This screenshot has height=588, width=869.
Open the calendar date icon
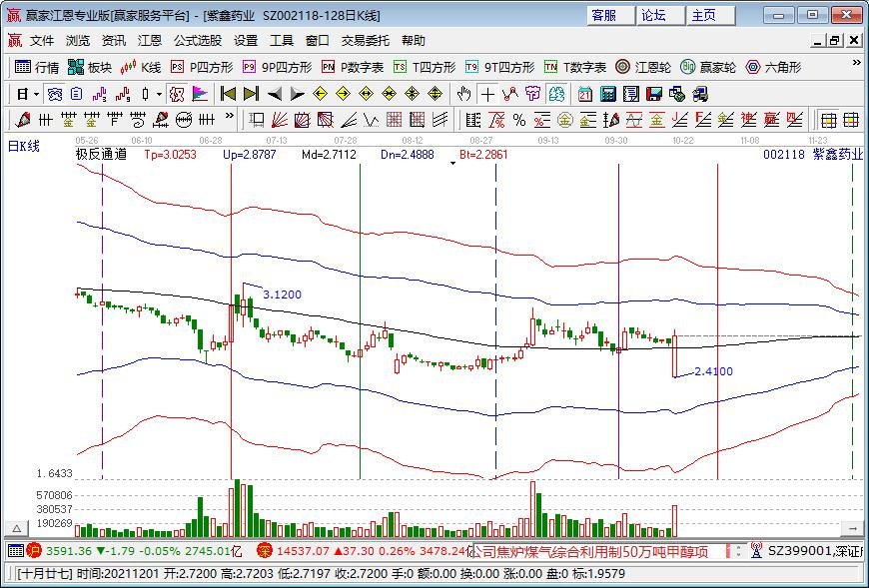[583, 94]
